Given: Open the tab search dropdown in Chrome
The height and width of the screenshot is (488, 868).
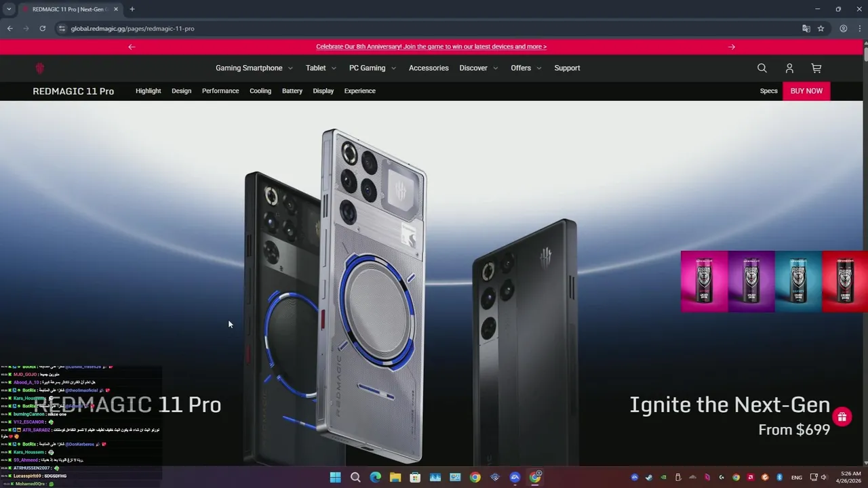Looking at the screenshot, I should (9, 9).
